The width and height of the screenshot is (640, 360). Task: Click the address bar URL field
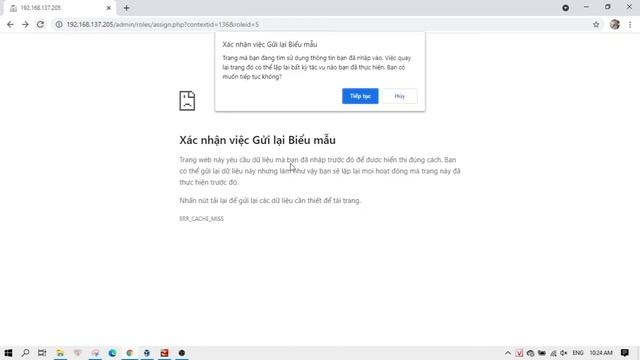tap(322, 24)
